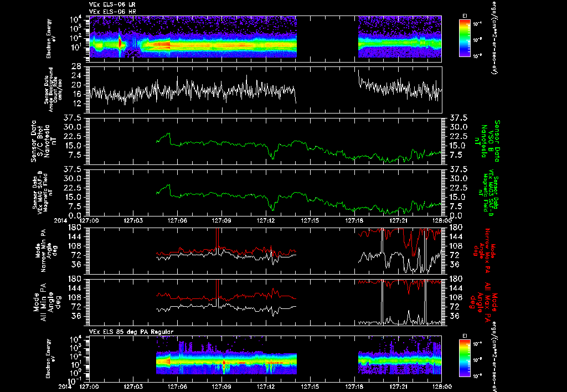Screen dimensions: 567x392
Task: Click "127:15" on the middle time axis
Action: (310, 220)
